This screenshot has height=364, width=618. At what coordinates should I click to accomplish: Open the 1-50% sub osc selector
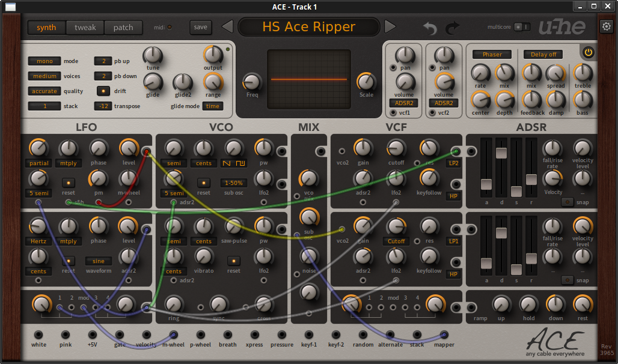(234, 183)
